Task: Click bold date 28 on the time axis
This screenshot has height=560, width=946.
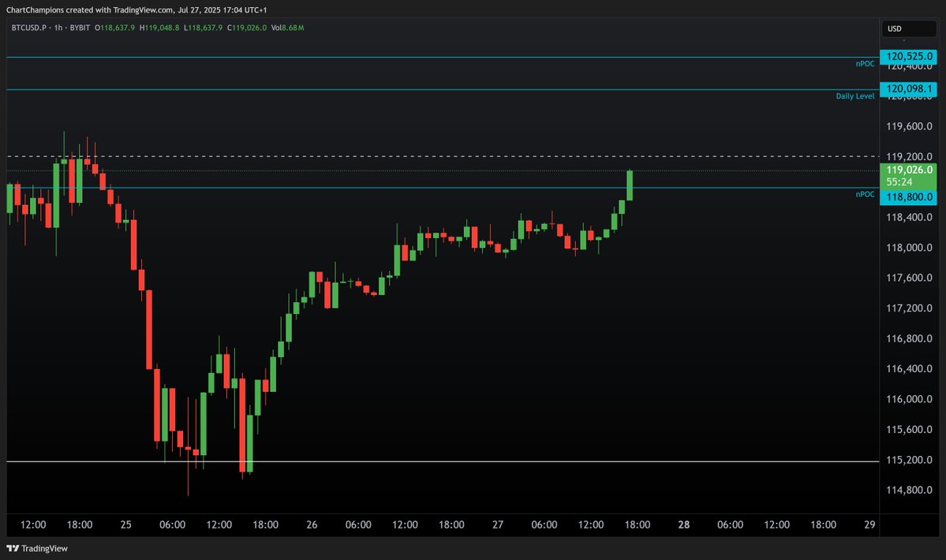Action: [683, 525]
